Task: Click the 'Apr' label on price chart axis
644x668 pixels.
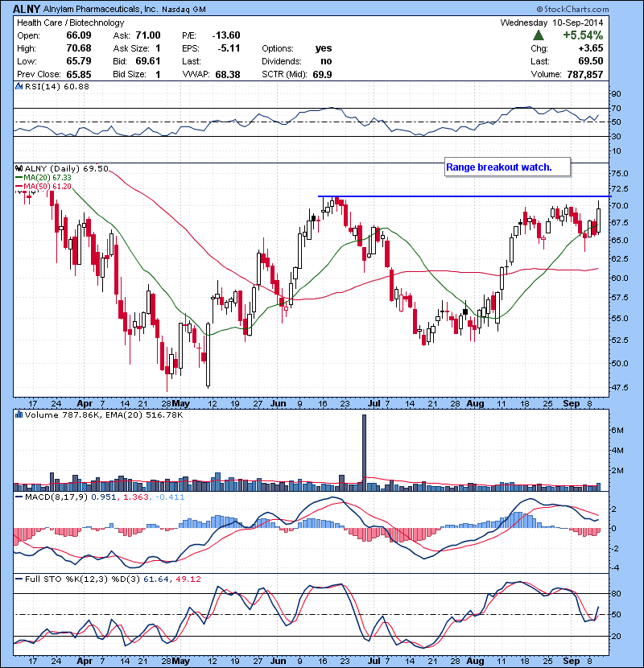Action: coord(85,403)
